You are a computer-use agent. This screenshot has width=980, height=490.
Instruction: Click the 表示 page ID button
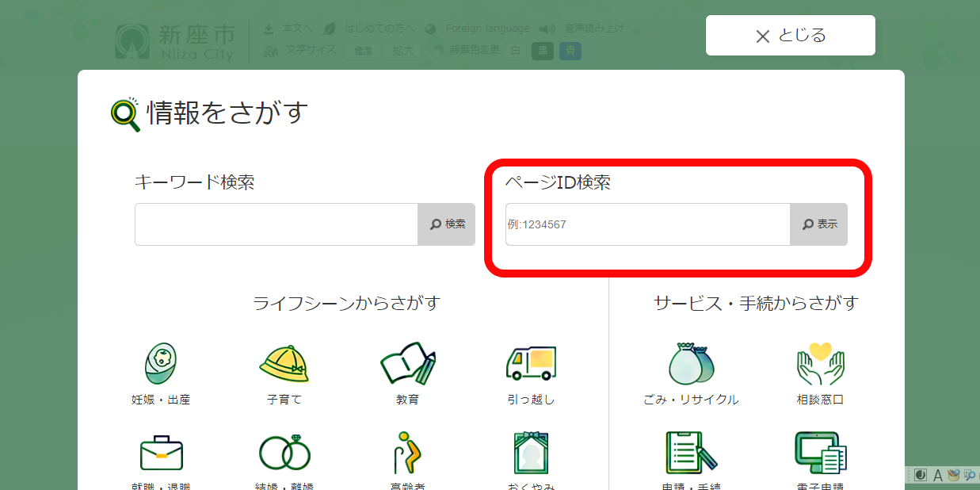tap(819, 224)
